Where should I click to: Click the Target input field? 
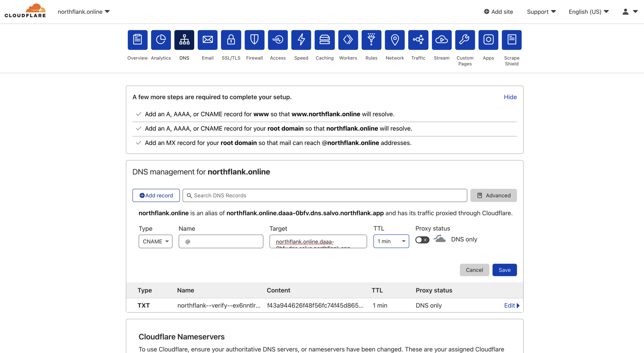click(318, 241)
